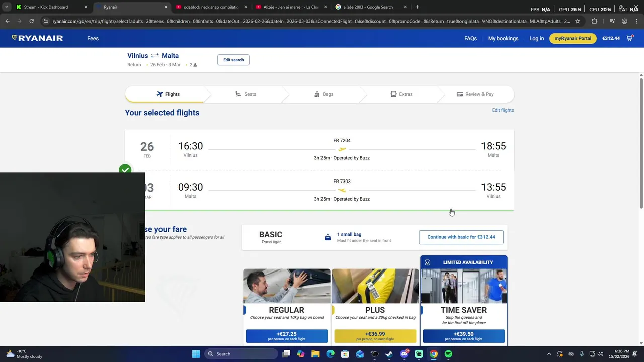Viewport: 644px width, 362px height.
Task: Click Log in
Action: pos(536,38)
